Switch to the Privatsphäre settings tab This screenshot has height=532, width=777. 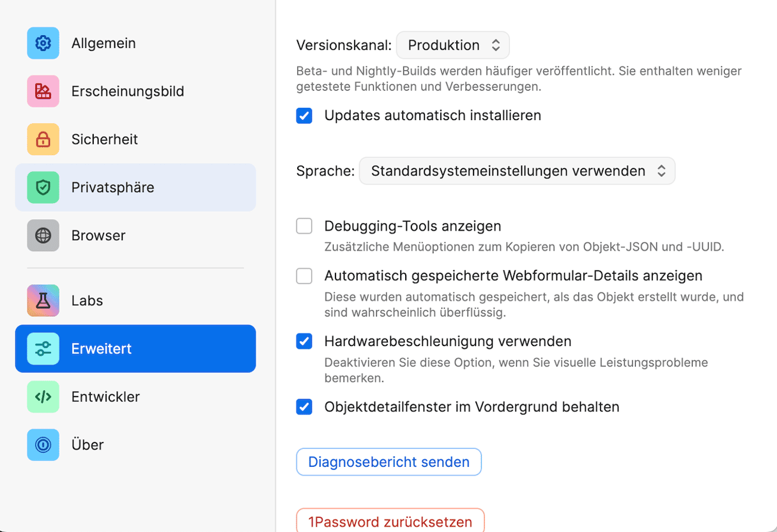(135, 187)
